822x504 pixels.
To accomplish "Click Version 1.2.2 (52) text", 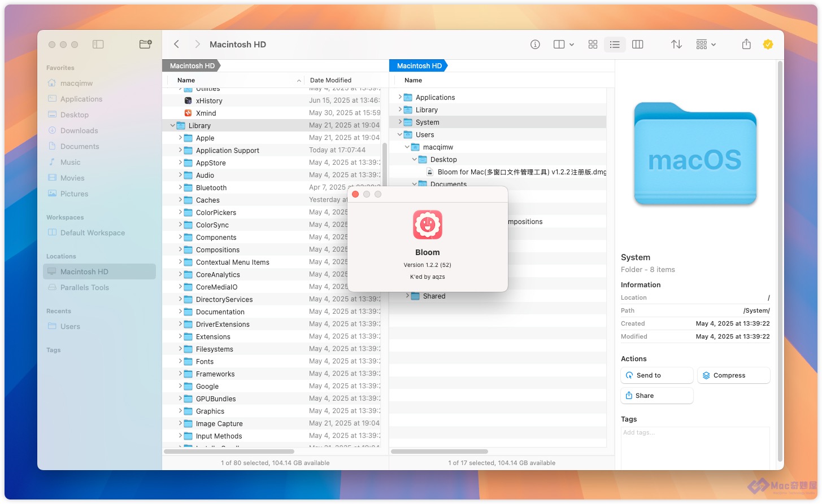I will (427, 265).
